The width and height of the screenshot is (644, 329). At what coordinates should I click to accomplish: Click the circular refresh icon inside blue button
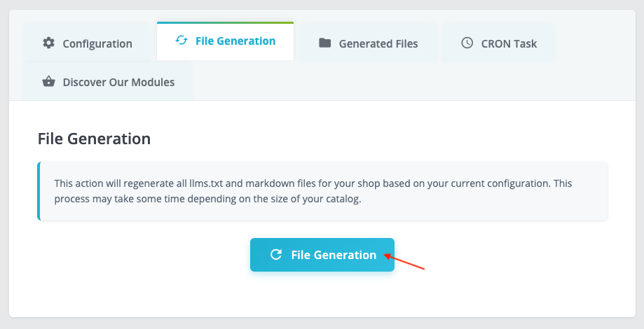pos(276,254)
